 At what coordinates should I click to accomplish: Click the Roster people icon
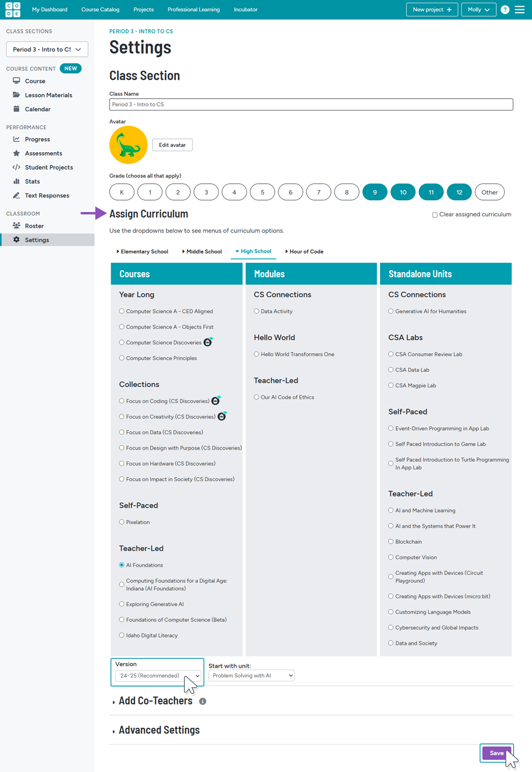16,226
